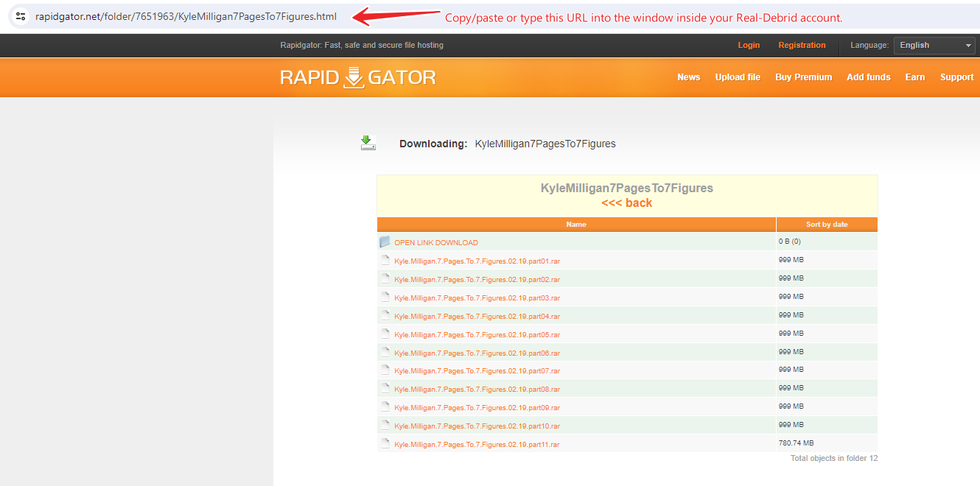Image resolution: width=980 pixels, height=486 pixels.
Task: Open the Earn menu item
Action: coord(915,77)
